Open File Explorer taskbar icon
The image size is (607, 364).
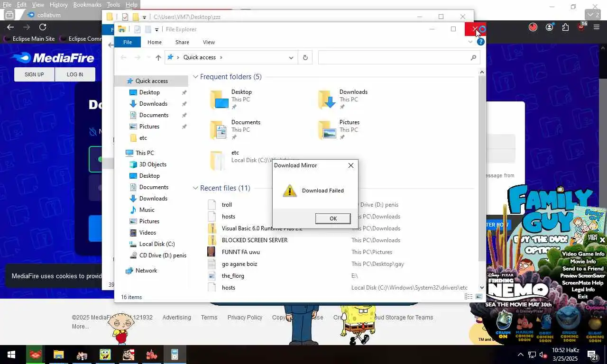[58, 355]
